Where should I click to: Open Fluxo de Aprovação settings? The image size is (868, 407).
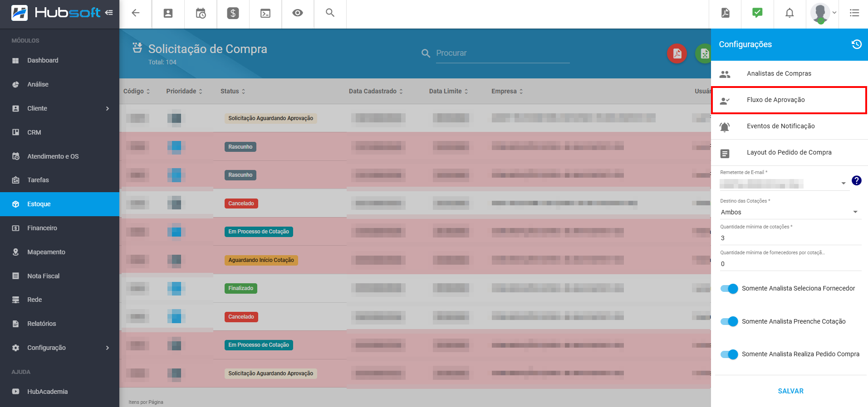coord(790,100)
